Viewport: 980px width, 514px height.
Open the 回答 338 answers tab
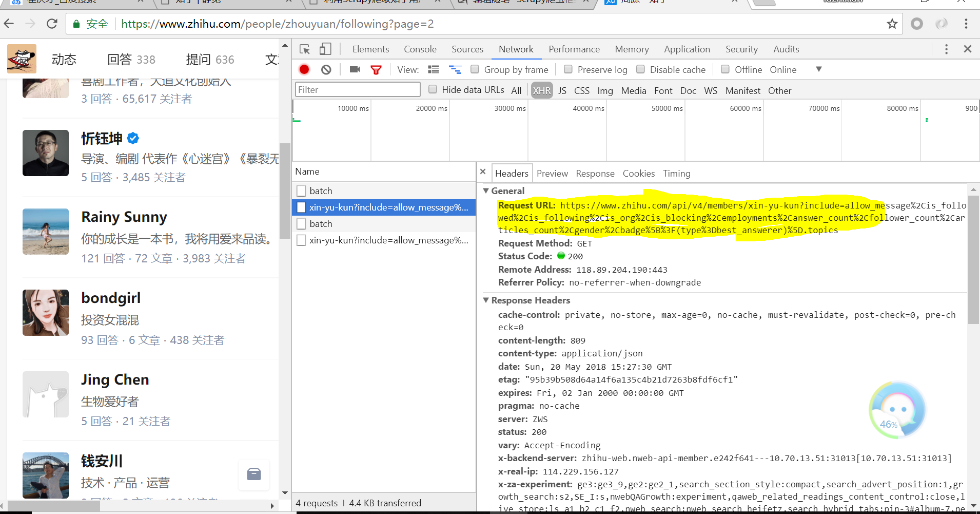pos(131,60)
